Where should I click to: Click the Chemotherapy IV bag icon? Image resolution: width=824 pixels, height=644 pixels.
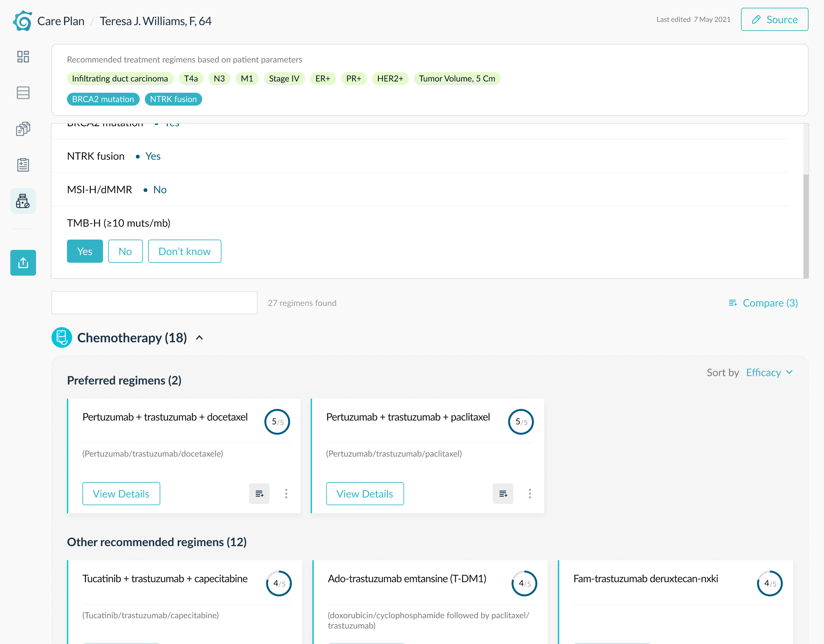61,337
